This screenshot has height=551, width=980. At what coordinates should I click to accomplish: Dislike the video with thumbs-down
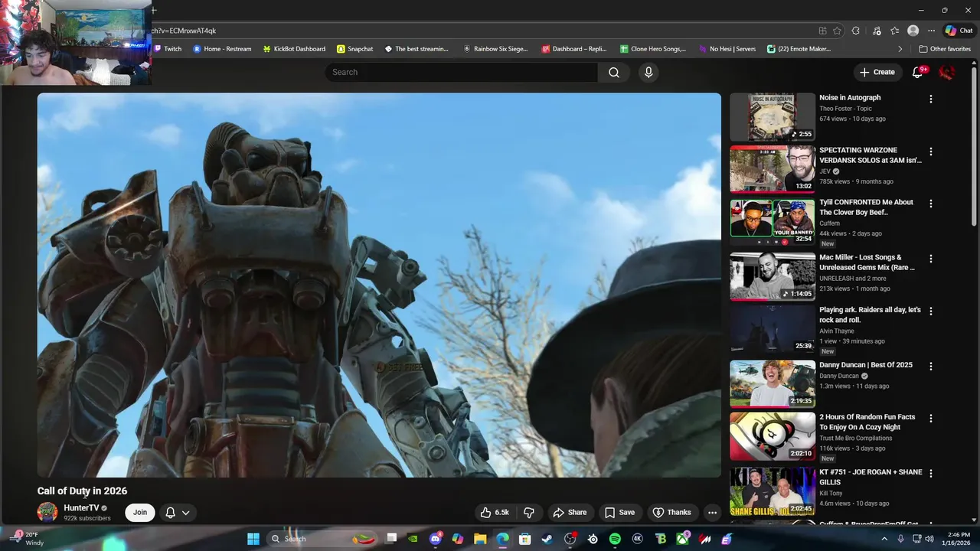coord(528,513)
